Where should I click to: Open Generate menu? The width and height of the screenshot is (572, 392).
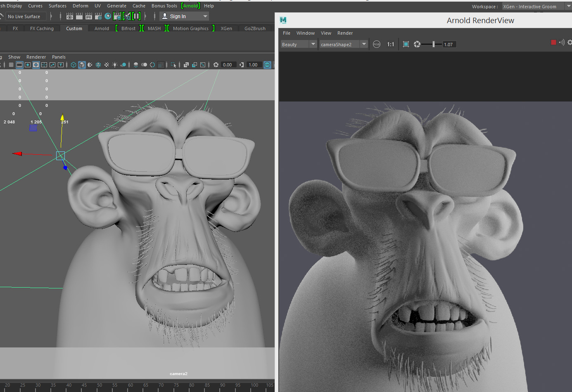(x=116, y=6)
